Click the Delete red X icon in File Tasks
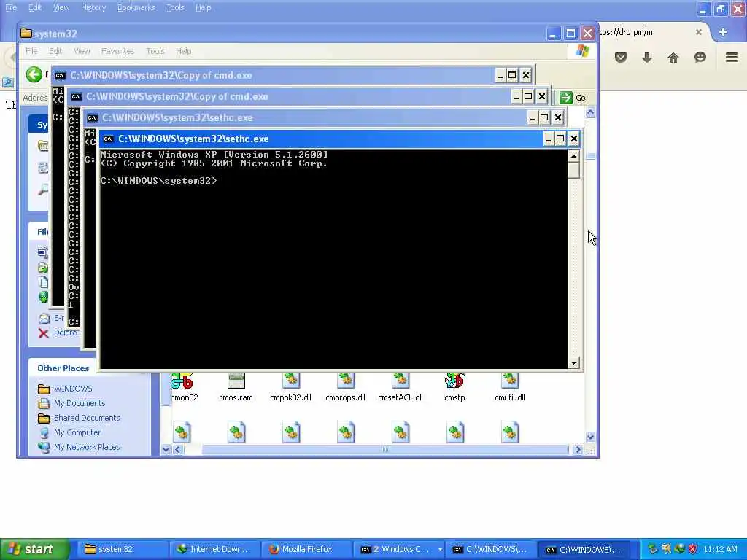This screenshot has width=747, height=560. click(43, 332)
